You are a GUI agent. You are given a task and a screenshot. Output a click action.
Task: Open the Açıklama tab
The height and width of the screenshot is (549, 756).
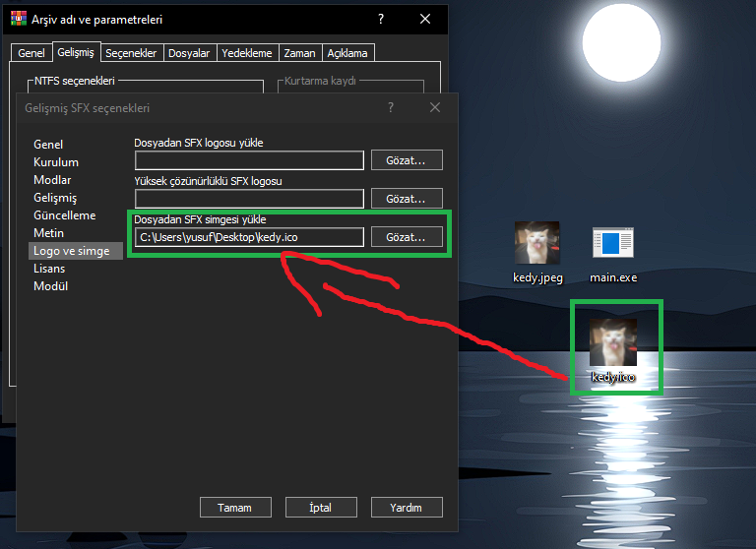(347, 53)
